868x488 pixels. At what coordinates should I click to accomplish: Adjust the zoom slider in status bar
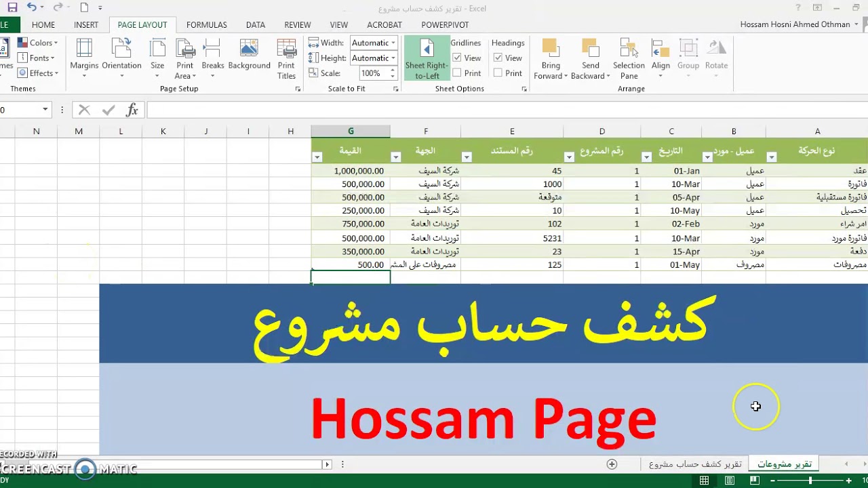810,481
